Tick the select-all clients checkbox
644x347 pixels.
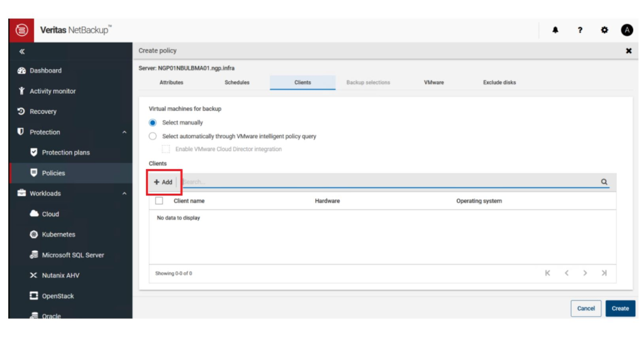159,201
